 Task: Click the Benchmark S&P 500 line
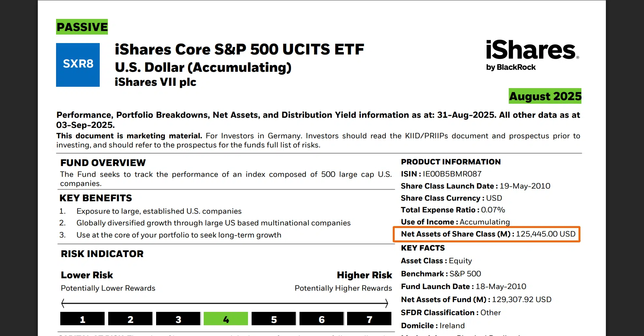(x=441, y=274)
